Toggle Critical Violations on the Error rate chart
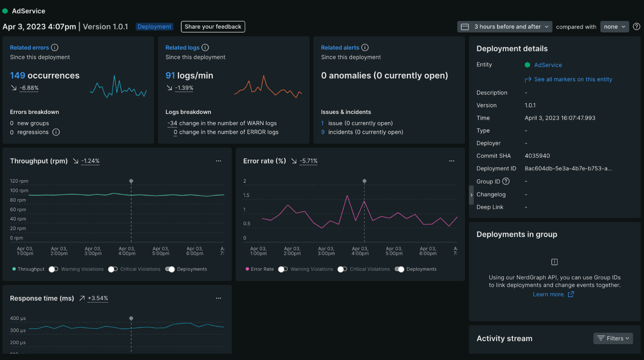Viewport: 644px width, 360px height. (x=342, y=269)
